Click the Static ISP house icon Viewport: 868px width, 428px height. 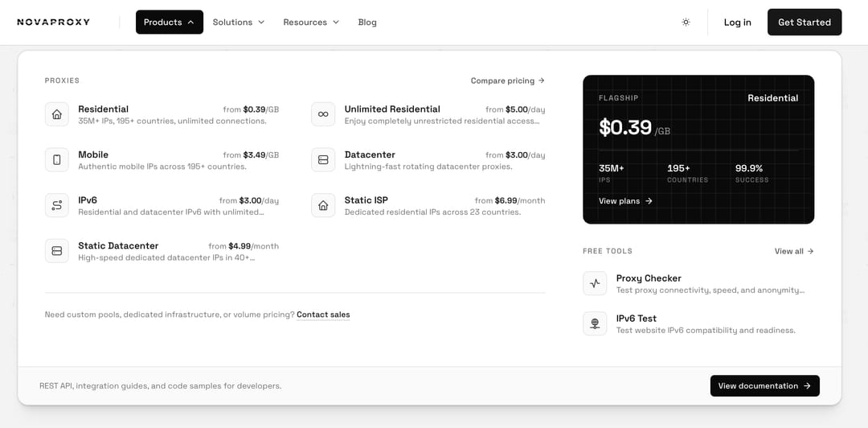pos(323,205)
